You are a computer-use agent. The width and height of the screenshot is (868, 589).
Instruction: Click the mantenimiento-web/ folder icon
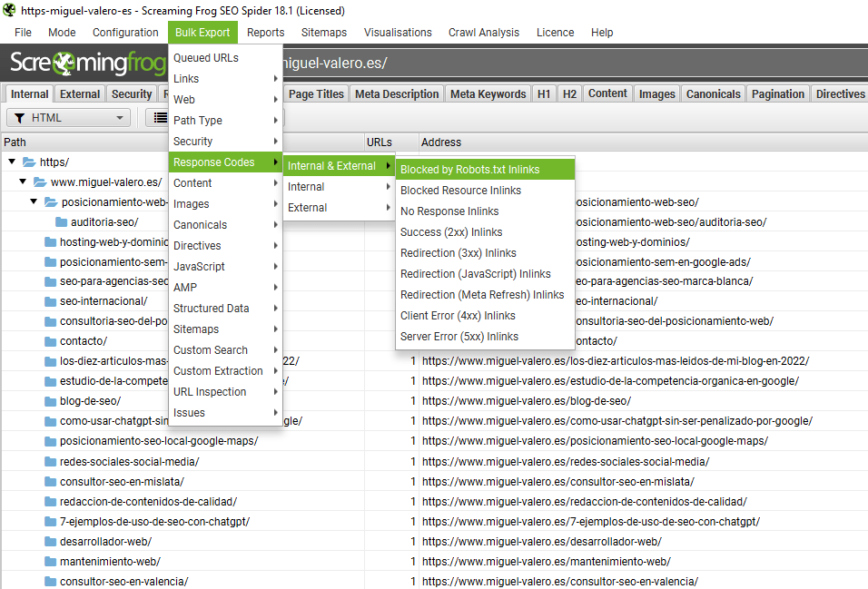coord(50,562)
